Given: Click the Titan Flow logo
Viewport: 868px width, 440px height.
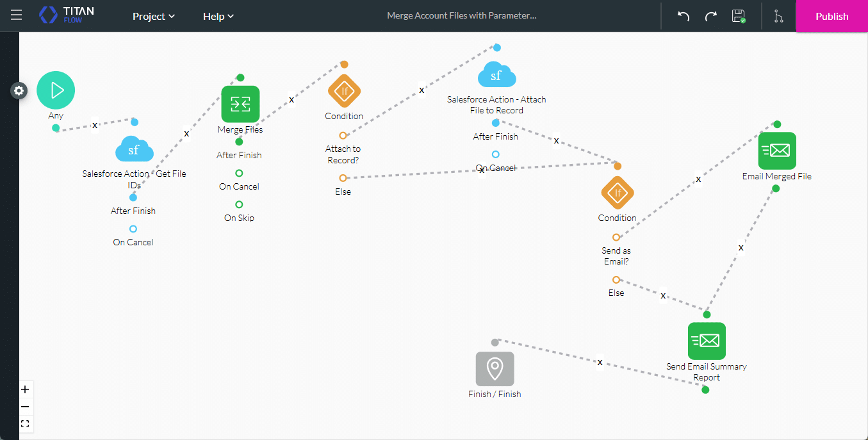Looking at the screenshot, I should [66, 15].
